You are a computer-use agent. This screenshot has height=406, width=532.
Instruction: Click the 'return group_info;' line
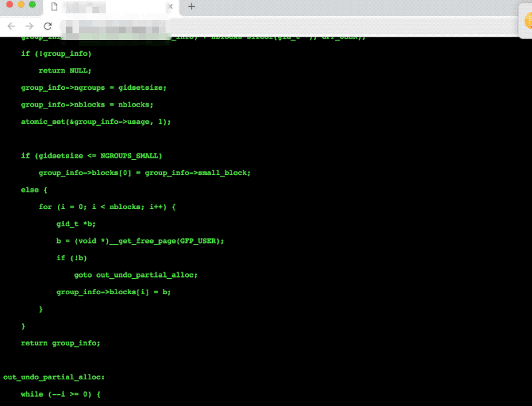[x=61, y=343]
